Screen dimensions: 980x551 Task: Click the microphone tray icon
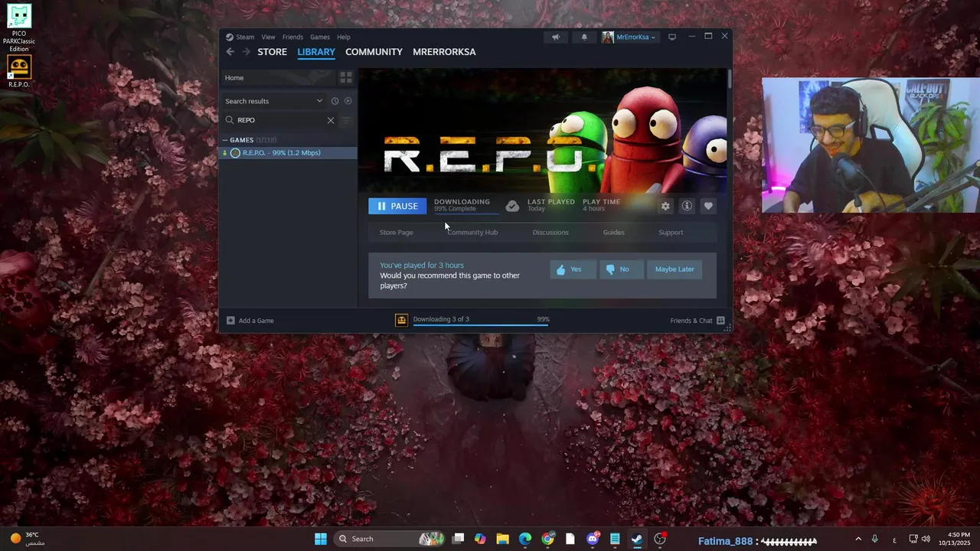(x=875, y=539)
